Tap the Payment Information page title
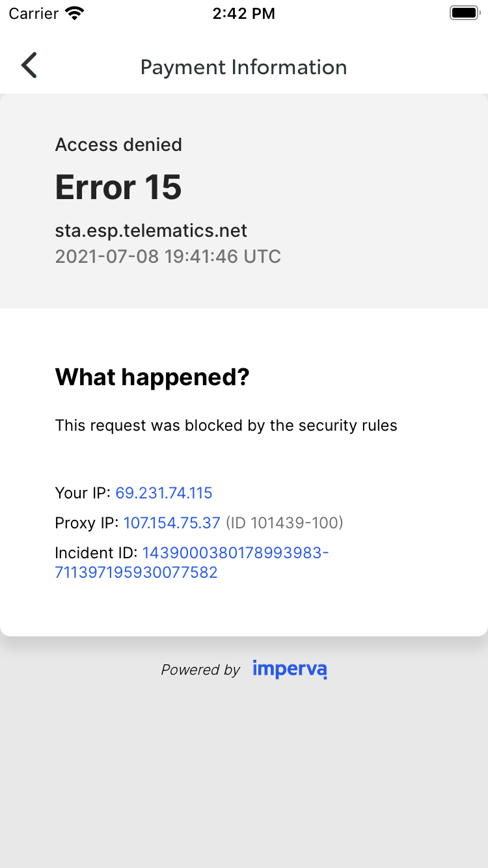Image resolution: width=488 pixels, height=868 pixels. click(x=244, y=67)
